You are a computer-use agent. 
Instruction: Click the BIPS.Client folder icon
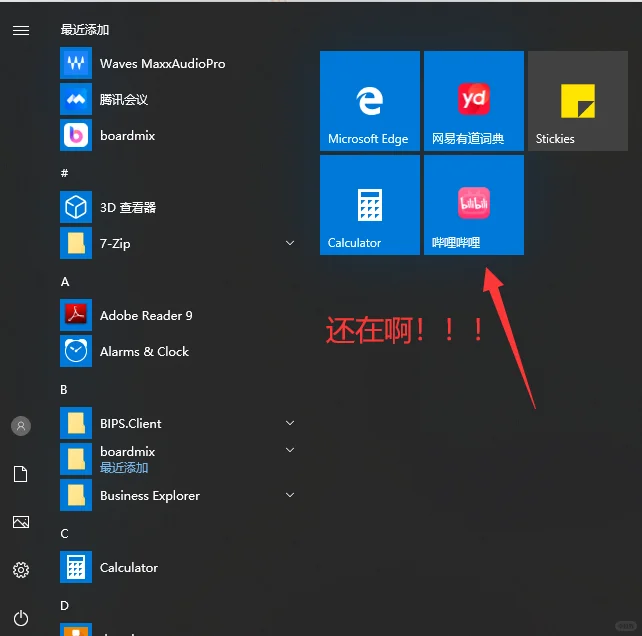click(76, 423)
